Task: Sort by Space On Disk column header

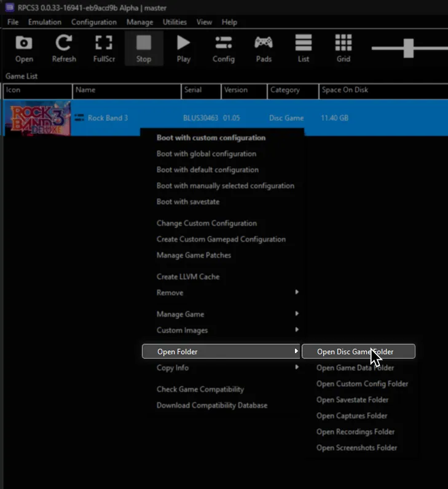Action: pos(383,91)
